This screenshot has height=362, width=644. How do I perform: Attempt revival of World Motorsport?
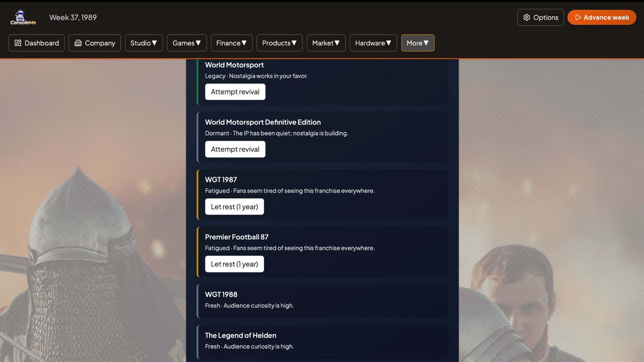235,92
